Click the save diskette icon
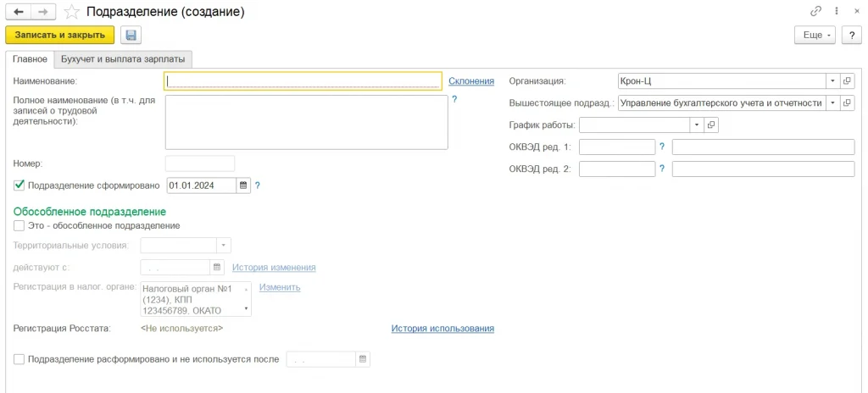 click(x=131, y=35)
